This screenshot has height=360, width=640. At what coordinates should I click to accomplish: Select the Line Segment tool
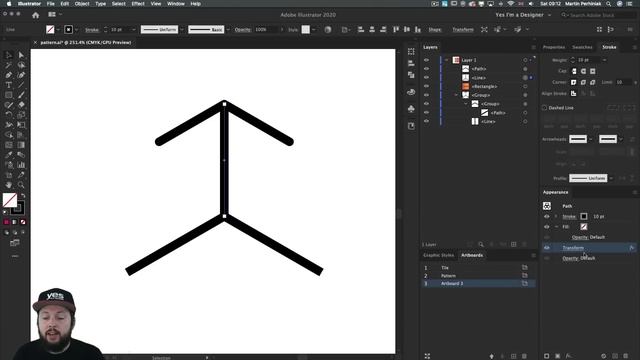point(21,85)
